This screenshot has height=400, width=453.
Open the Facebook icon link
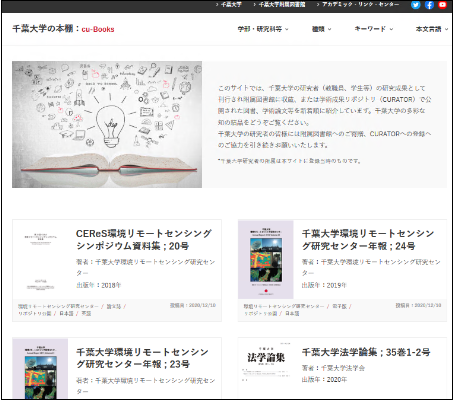pos(429,5)
